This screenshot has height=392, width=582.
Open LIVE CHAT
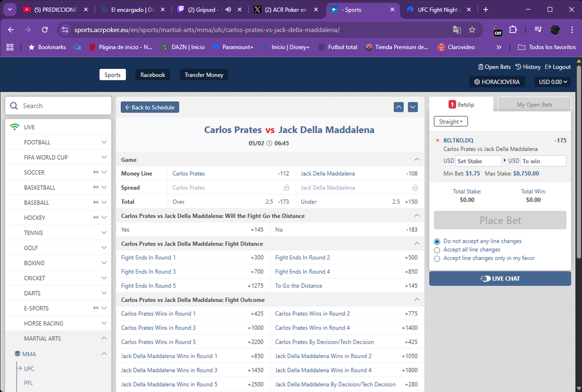(500, 278)
